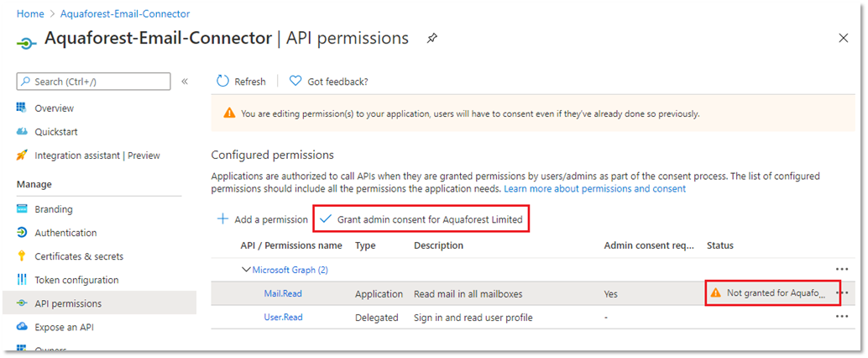Open the Token configuration page

coord(76,280)
